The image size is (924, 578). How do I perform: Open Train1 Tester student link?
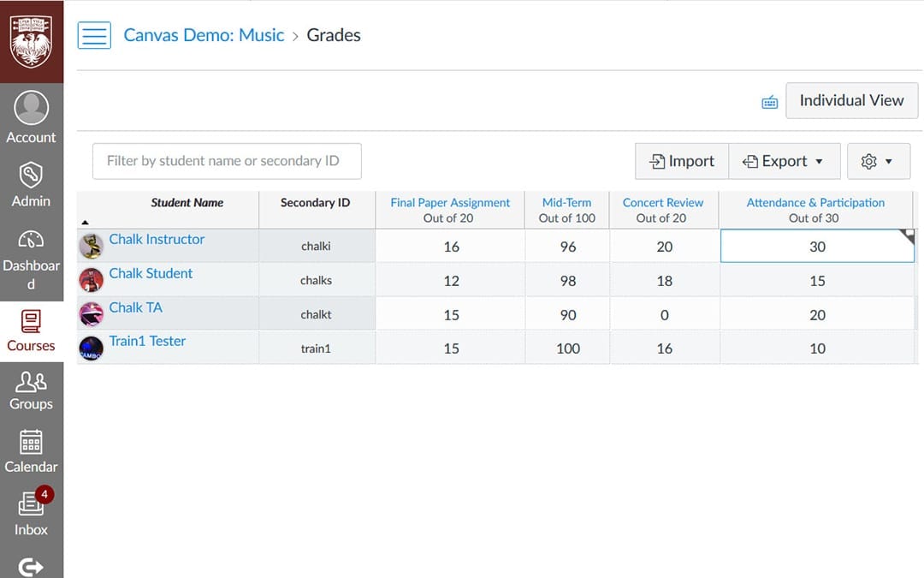[x=147, y=341]
